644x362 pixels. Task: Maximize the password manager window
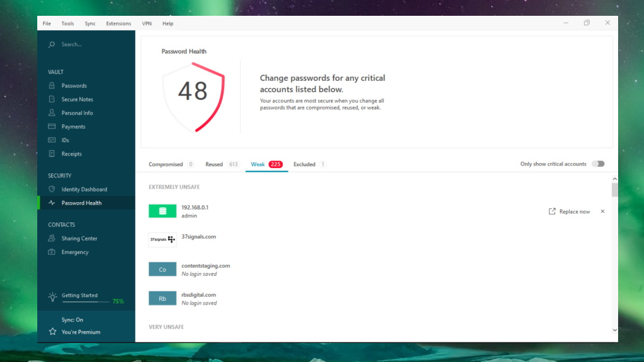[x=587, y=23]
